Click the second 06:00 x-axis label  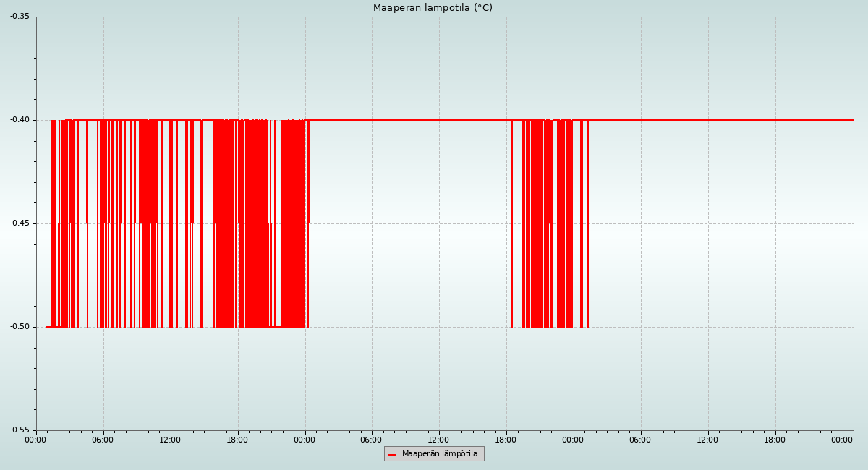[371, 440]
